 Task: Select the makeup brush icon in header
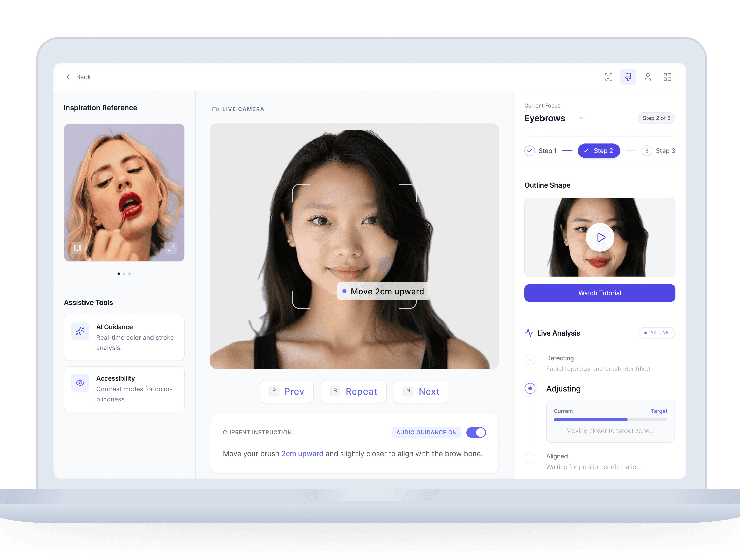628,77
